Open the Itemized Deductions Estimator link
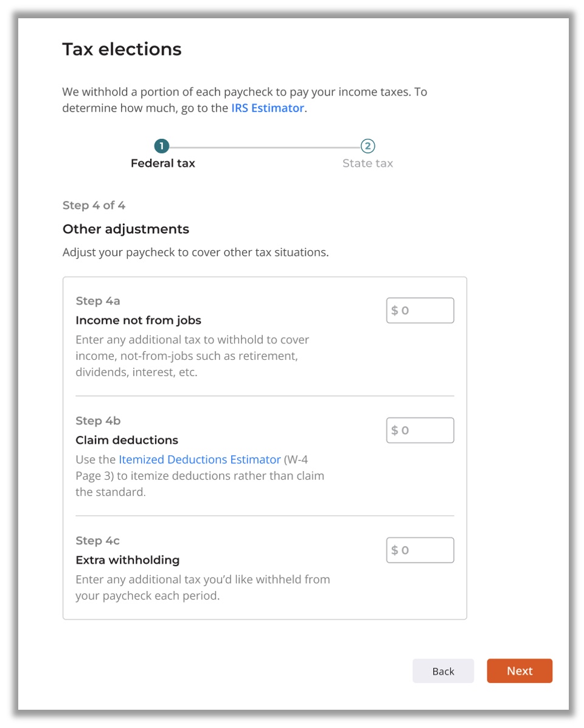The image size is (584, 728). [x=200, y=460]
